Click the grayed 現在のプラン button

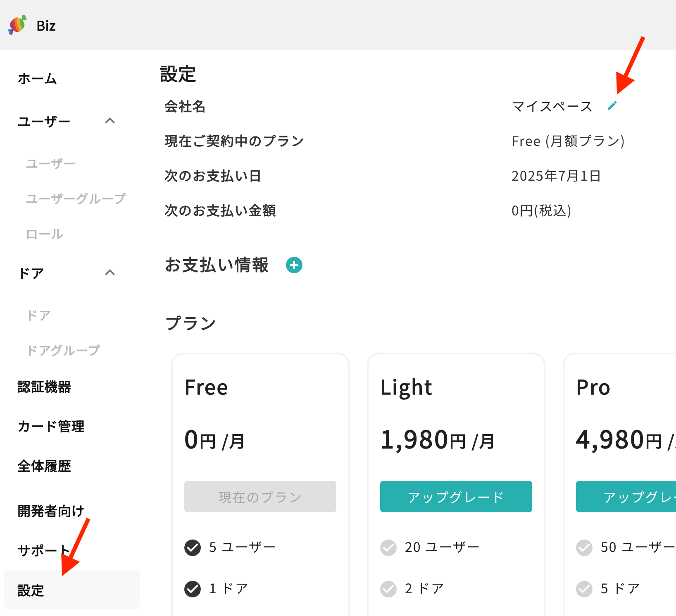[x=260, y=497]
